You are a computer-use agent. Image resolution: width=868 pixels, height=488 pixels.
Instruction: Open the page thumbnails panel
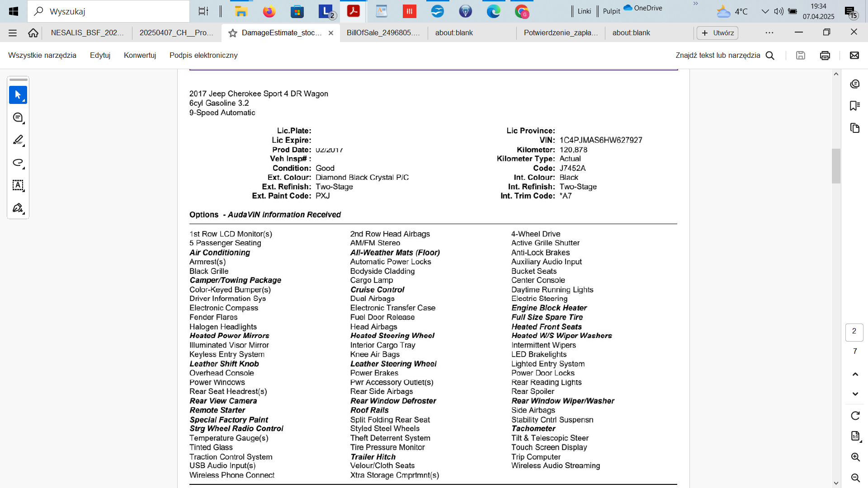(x=854, y=128)
